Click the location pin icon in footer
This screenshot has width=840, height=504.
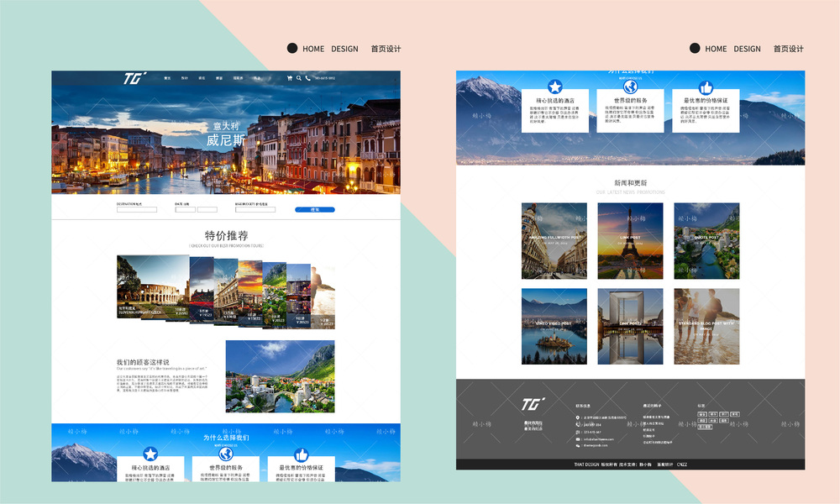tap(578, 417)
